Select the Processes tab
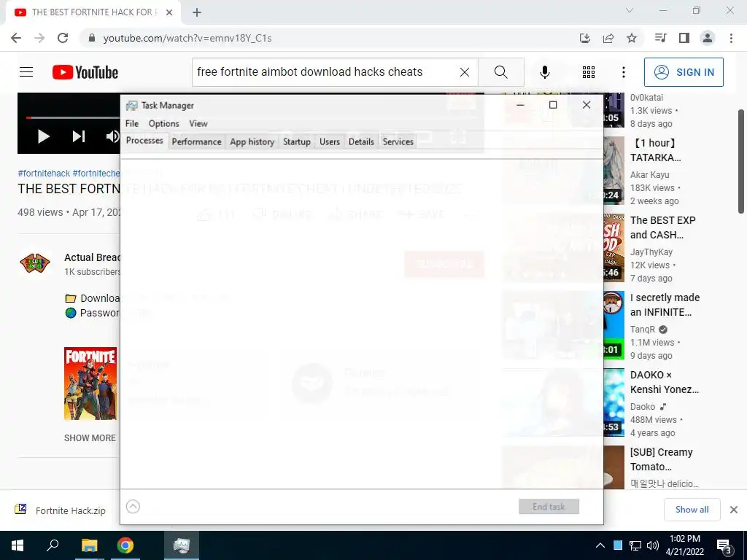747x560 pixels. point(144,141)
